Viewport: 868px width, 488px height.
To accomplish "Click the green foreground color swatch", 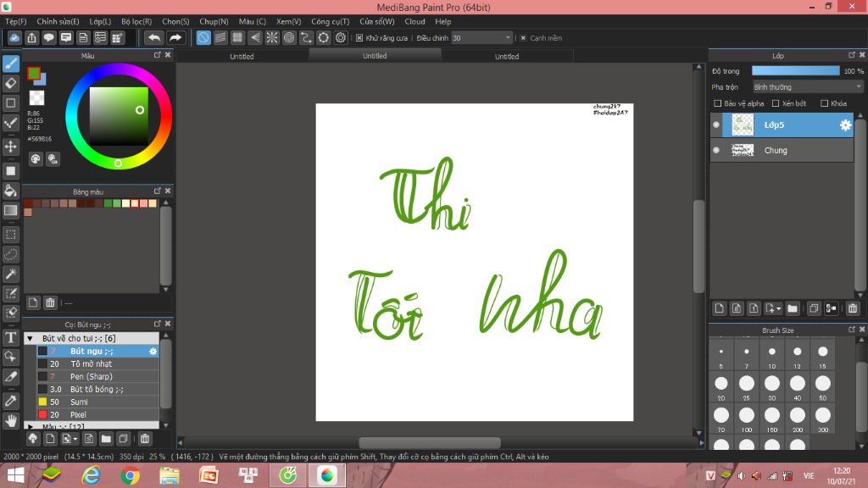I will 34,73.
